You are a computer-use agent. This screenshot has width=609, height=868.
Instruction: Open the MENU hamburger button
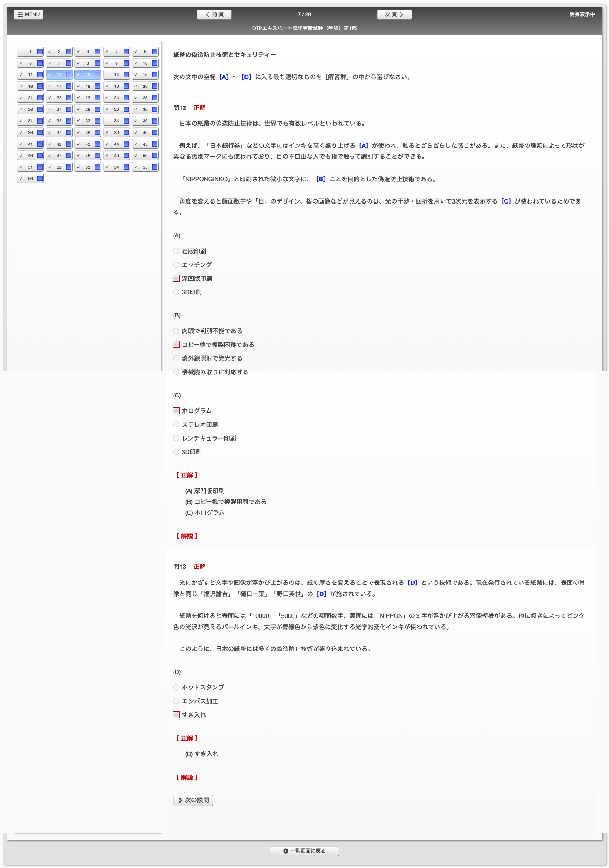pos(29,14)
